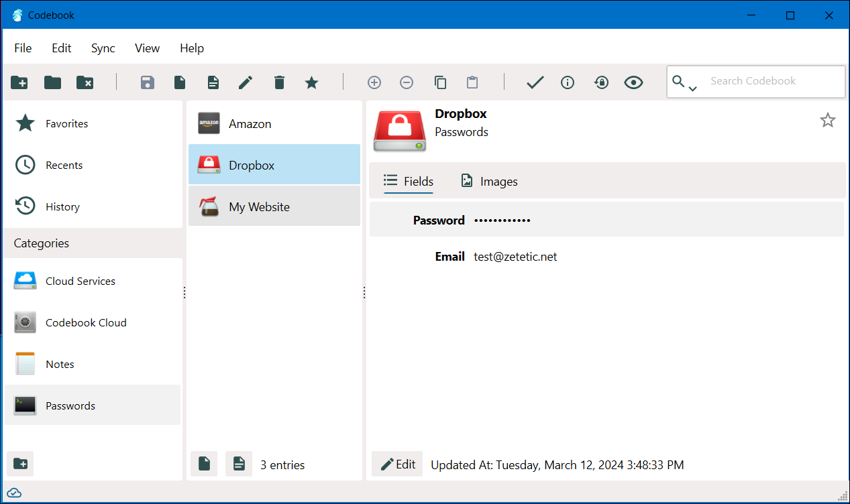Switch to the Fields tab
This screenshot has width=850, height=504.
pyautogui.click(x=409, y=181)
